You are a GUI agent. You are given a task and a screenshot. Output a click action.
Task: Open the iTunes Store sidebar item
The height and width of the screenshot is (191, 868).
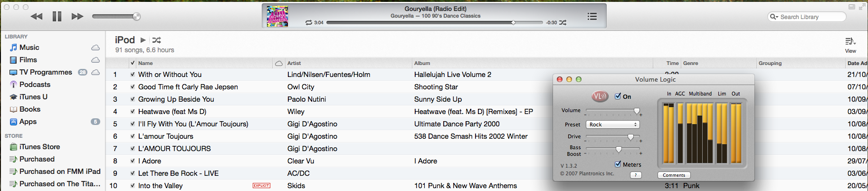pyautogui.click(x=39, y=147)
